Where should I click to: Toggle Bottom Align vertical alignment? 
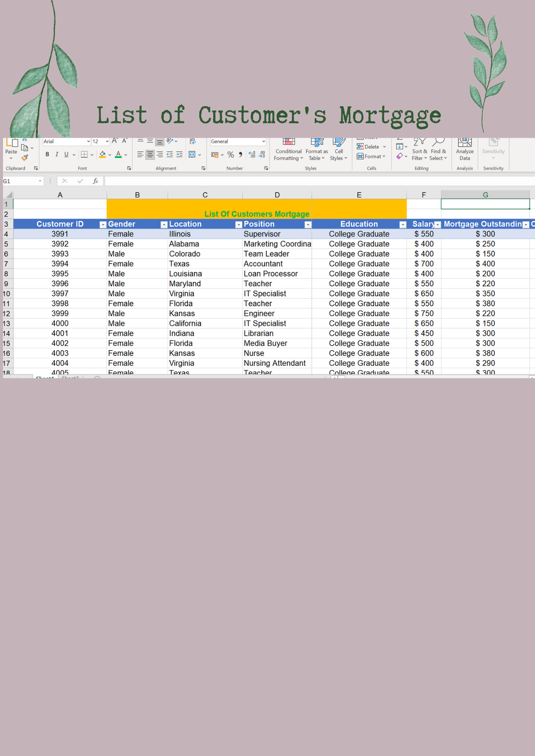pyautogui.click(x=160, y=142)
